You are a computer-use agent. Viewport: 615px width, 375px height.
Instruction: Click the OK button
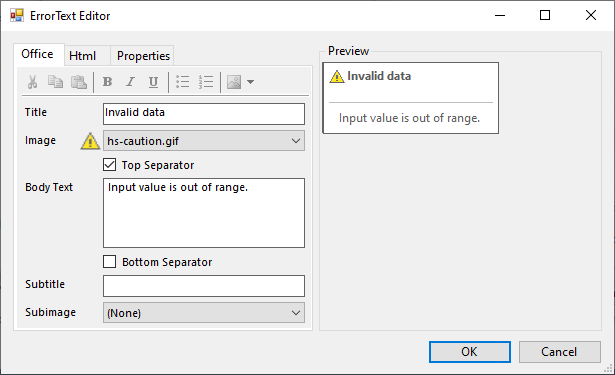[x=469, y=352]
